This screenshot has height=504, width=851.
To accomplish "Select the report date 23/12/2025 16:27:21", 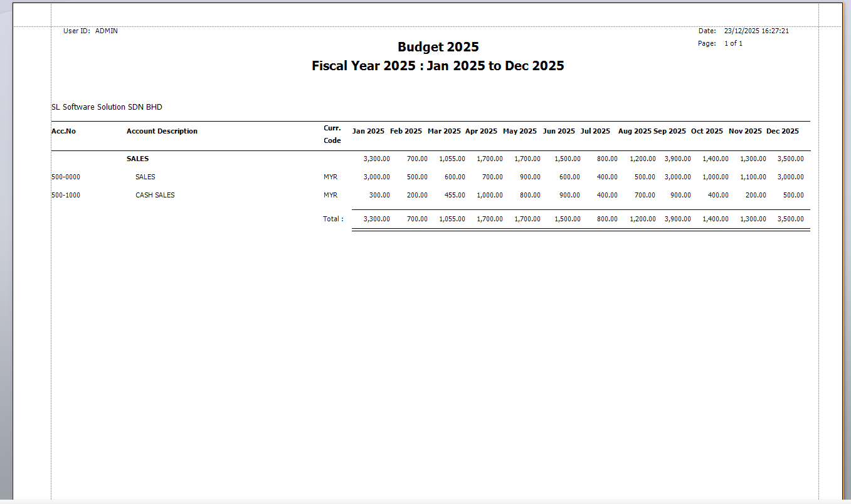I will tap(754, 30).
